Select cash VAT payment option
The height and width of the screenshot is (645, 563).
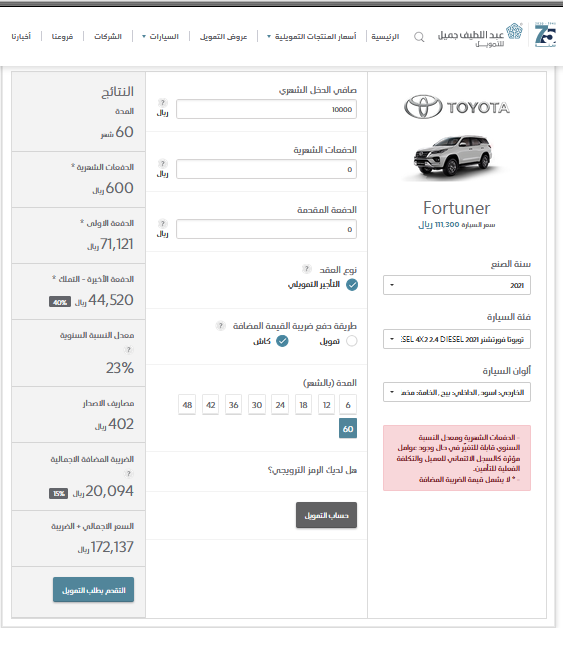pyautogui.click(x=282, y=341)
